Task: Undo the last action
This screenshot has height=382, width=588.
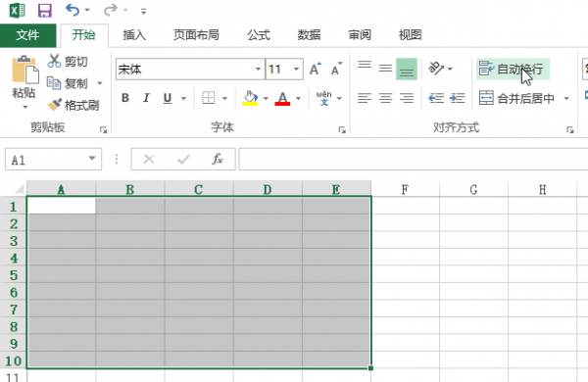Action: tap(73, 10)
